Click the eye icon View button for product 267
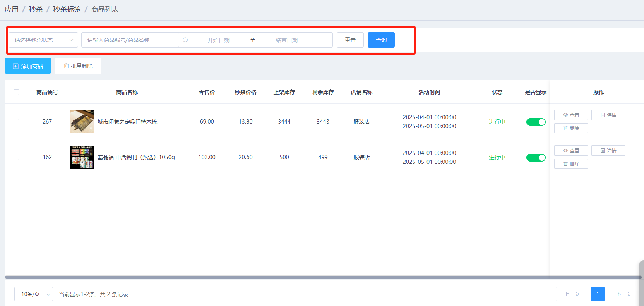This screenshot has height=306, width=644. click(x=571, y=115)
